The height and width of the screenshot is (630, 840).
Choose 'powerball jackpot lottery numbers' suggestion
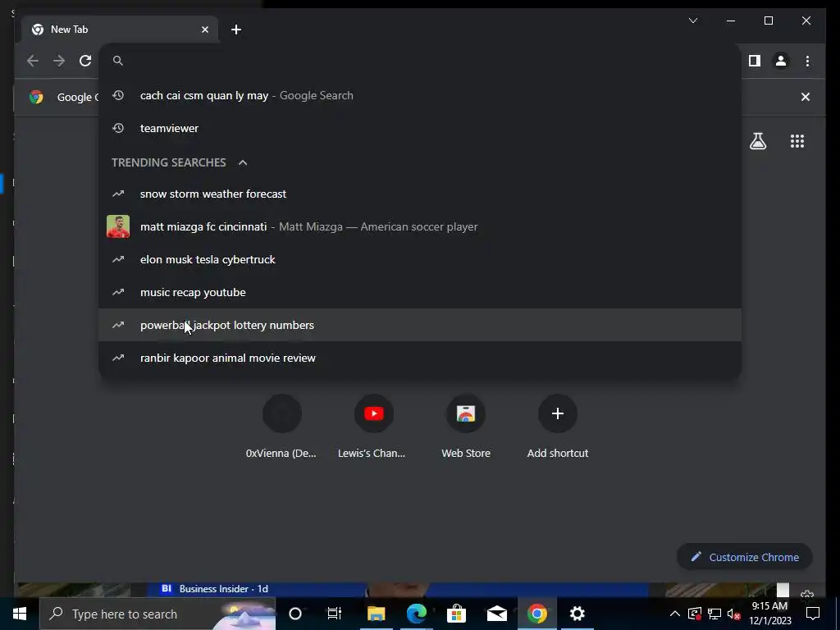[x=420, y=325]
